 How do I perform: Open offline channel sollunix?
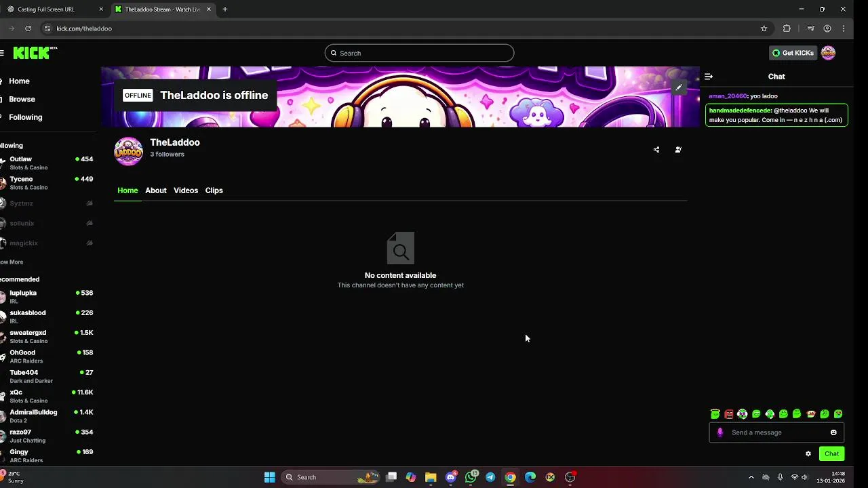pyautogui.click(x=47, y=223)
